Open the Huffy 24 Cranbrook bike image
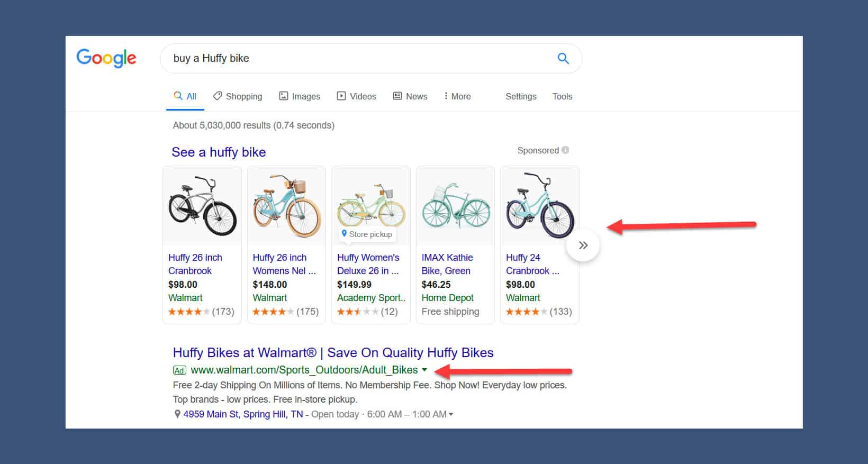The width and height of the screenshot is (868, 464). coord(540,206)
